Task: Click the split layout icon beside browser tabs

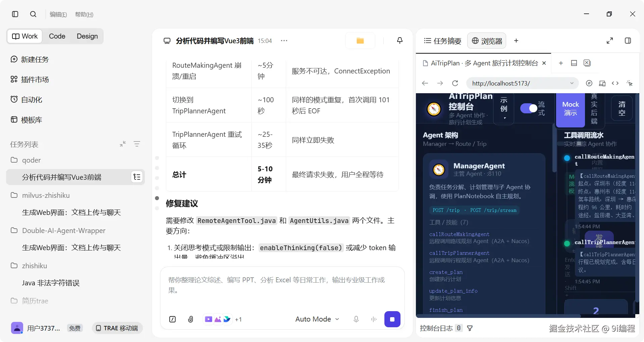Action: click(x=574, y=63)
